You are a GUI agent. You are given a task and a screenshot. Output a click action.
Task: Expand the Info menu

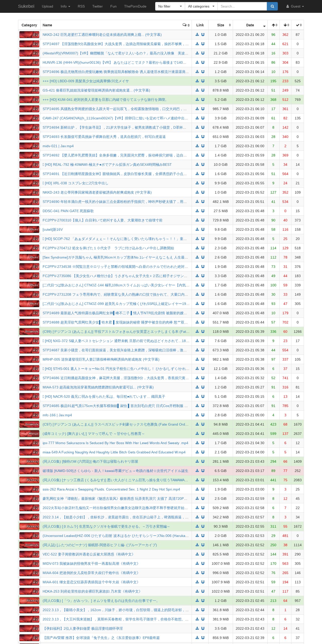tap(65, 6)
